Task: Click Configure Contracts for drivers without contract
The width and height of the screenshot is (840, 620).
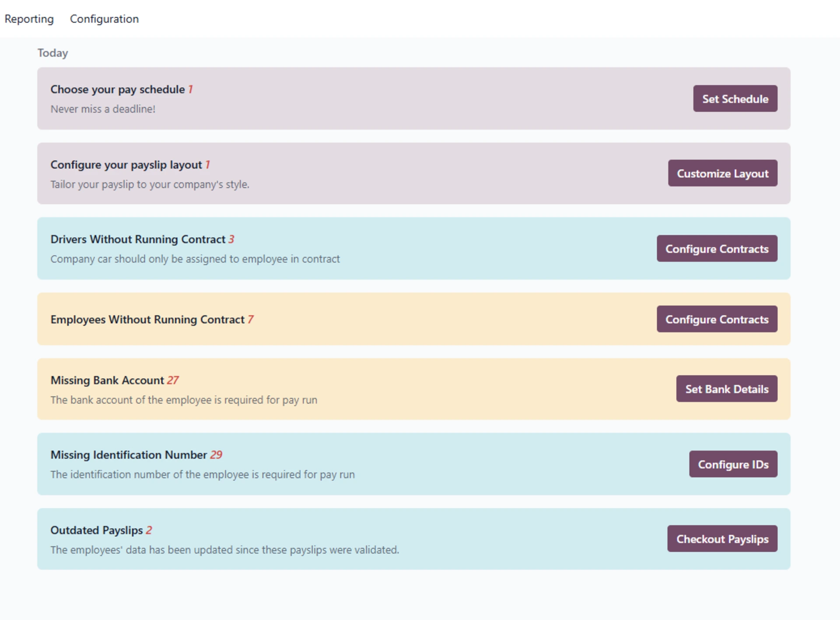Action: (x=717, y=248)
